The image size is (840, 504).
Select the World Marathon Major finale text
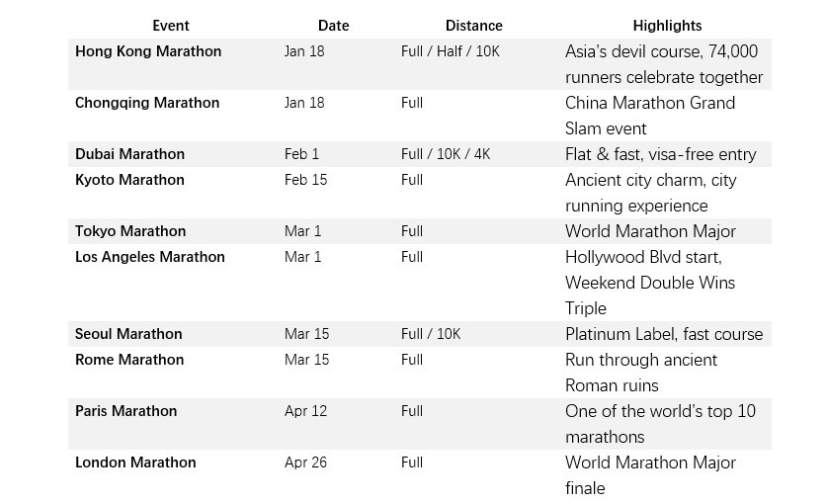pyautogui.click(x=650, y=475)
